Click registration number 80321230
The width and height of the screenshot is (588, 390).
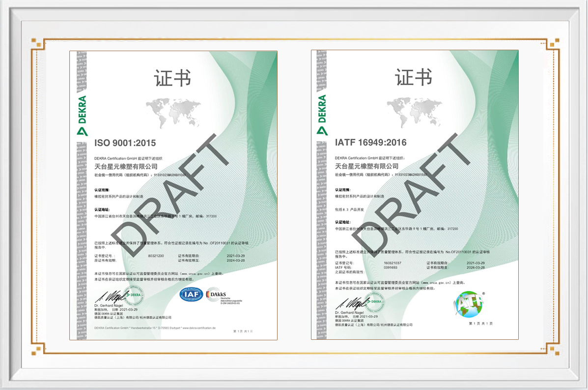pos(156,256)
